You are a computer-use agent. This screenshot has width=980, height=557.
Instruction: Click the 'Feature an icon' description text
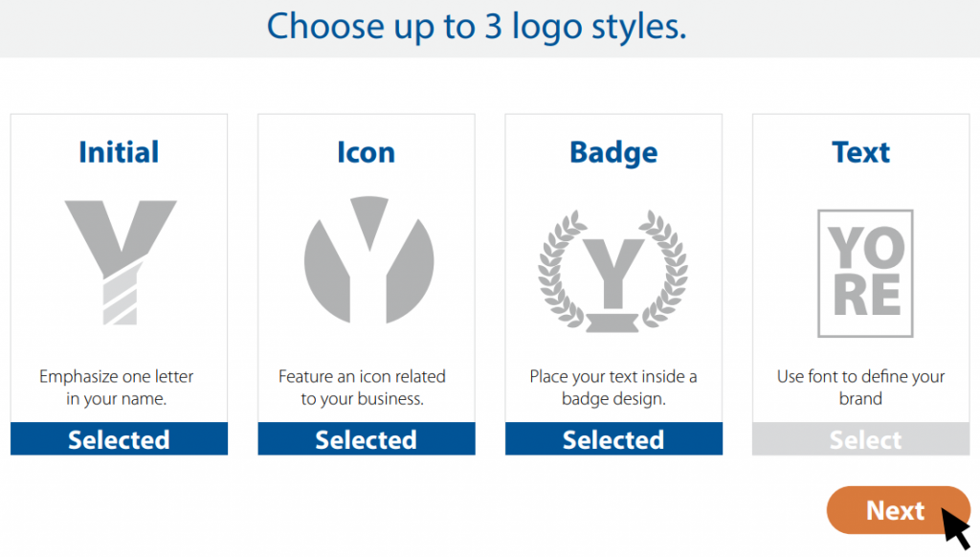pos(366,388)
